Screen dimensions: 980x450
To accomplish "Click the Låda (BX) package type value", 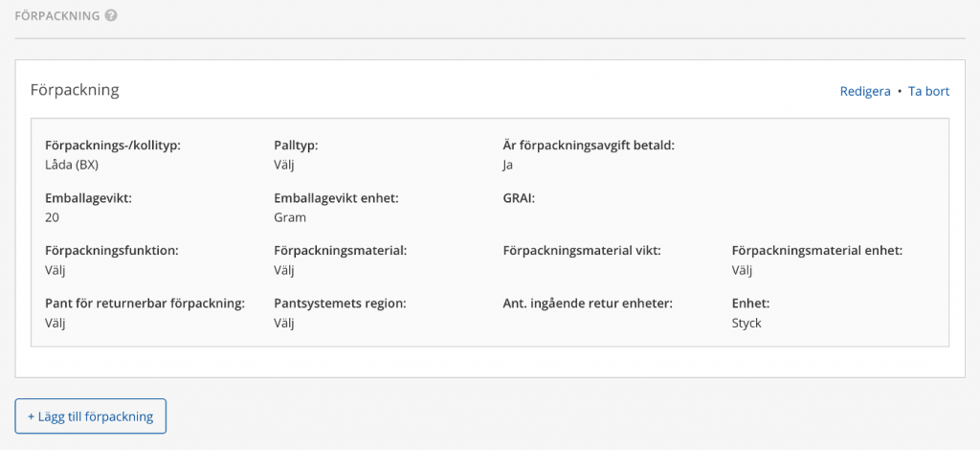I will [x=73, y=165].
